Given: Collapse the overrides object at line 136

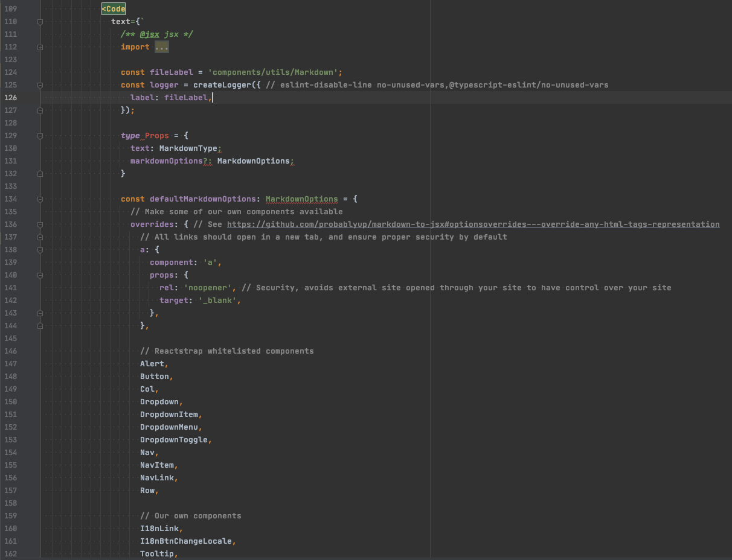Looking at the screenshot, I should coord(39,224).
